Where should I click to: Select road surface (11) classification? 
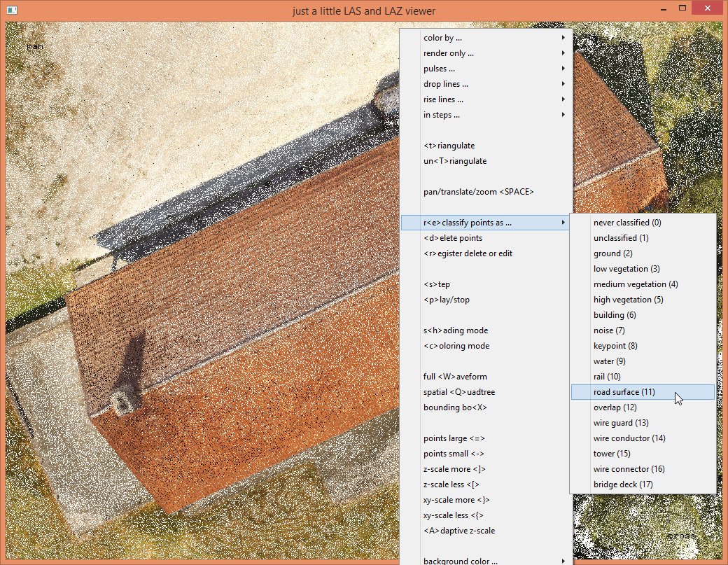pos(624,392)
